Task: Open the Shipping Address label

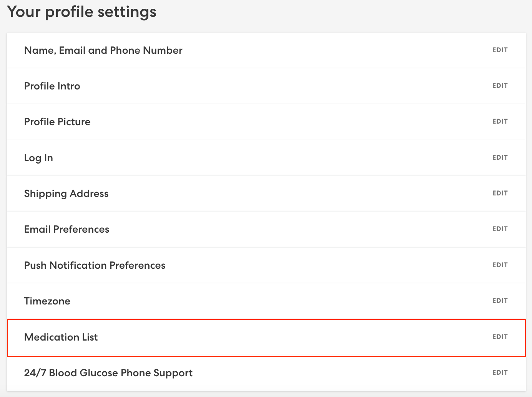Action: (x=66, y=194)
